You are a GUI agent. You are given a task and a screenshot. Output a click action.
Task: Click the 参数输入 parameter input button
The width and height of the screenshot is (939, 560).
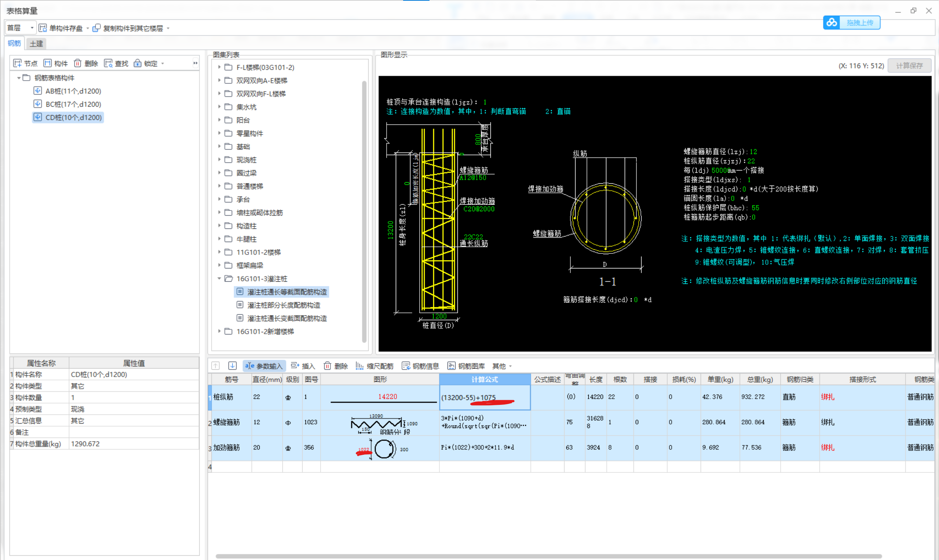tap(264, 366)
